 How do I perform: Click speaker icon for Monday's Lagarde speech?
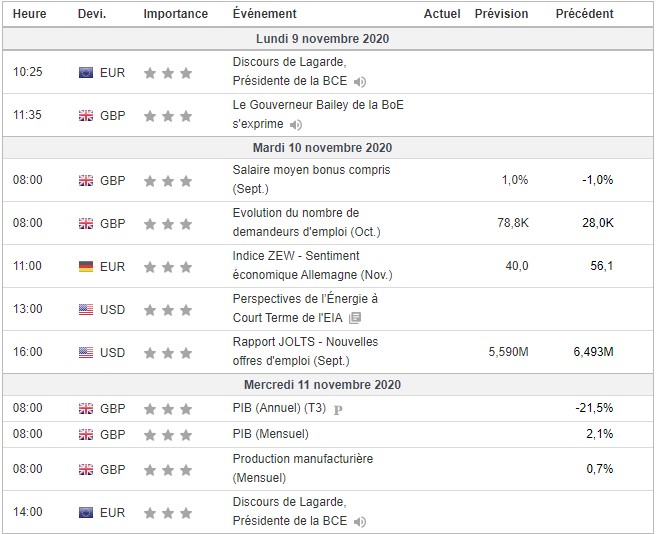[360, 82]
